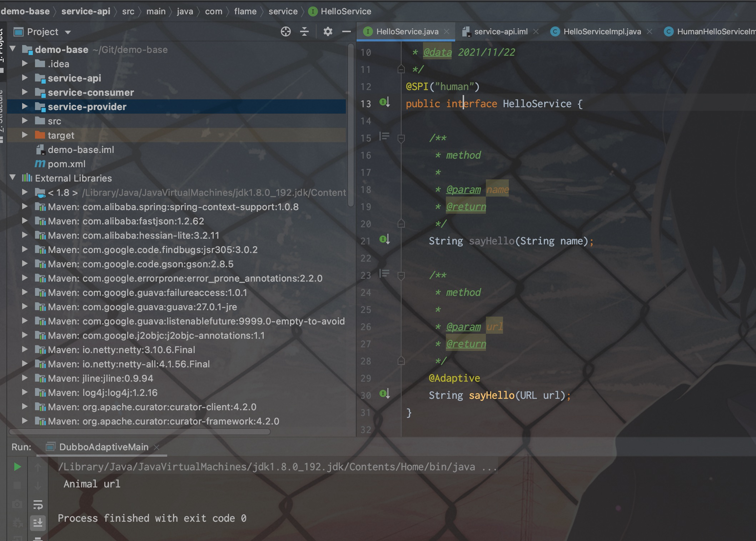Expand the service-provider module
The height and width of the screenshot is (541, 756).
coord(25,106)
